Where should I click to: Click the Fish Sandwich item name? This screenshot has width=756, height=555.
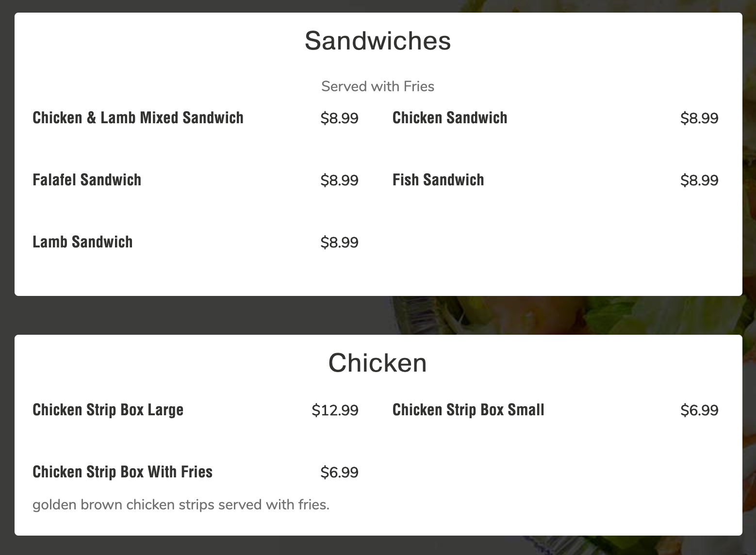tap(438, 180)
